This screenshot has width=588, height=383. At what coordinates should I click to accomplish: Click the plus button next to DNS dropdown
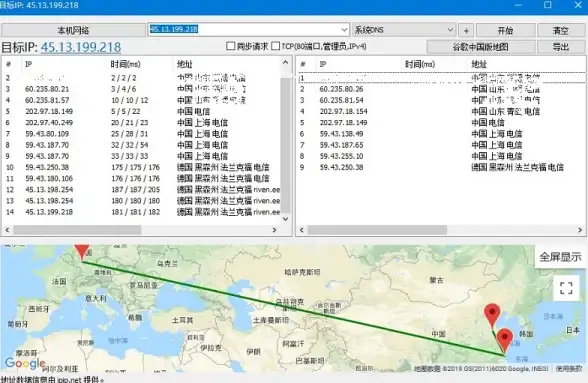(x=466, y=30)
